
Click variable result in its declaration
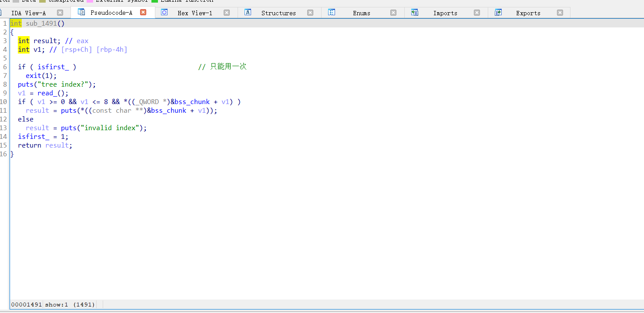coord(45,41)
